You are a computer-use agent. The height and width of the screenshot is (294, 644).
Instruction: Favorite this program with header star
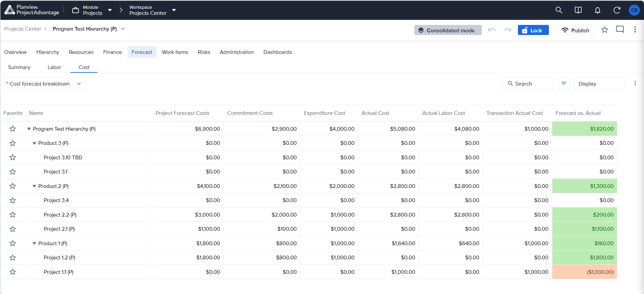[605, 30]
